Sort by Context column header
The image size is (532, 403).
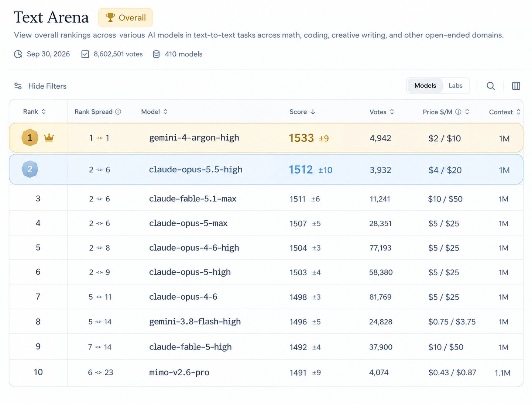(505, 112)
